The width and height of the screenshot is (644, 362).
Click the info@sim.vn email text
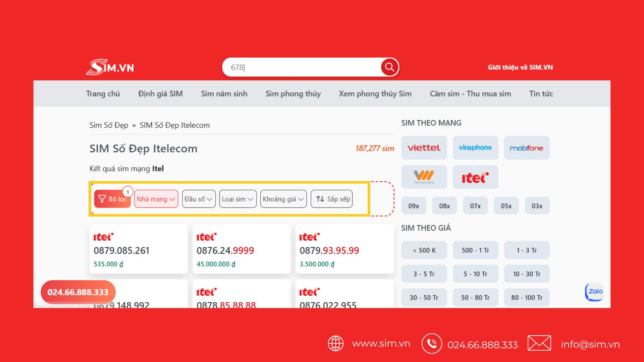590,344
